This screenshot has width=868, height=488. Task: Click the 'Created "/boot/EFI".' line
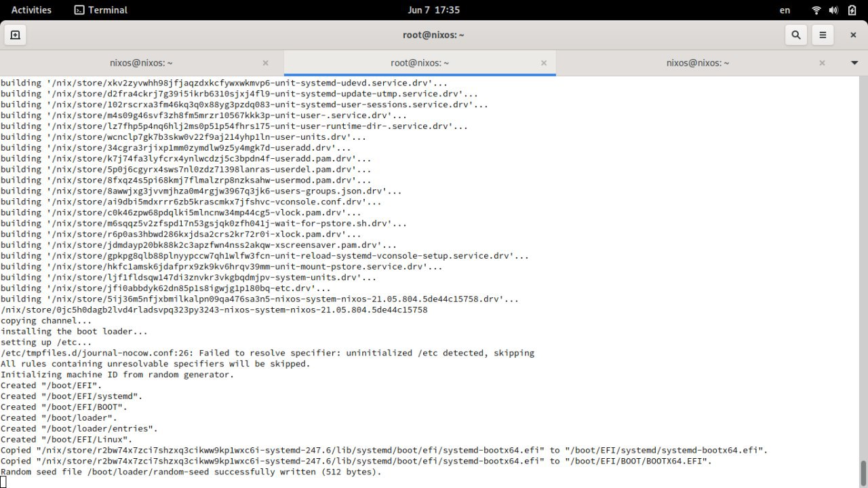51,386
